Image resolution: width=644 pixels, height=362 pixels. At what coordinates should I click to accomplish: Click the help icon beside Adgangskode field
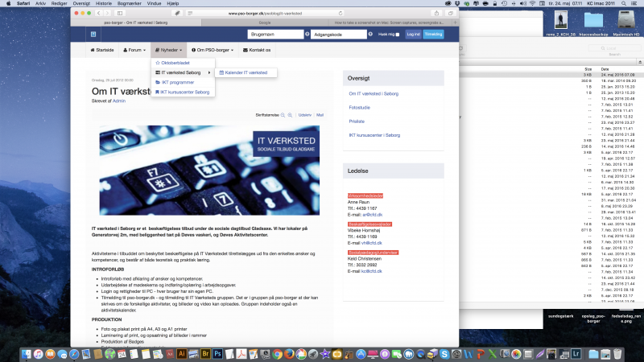[x=370, y=35]
